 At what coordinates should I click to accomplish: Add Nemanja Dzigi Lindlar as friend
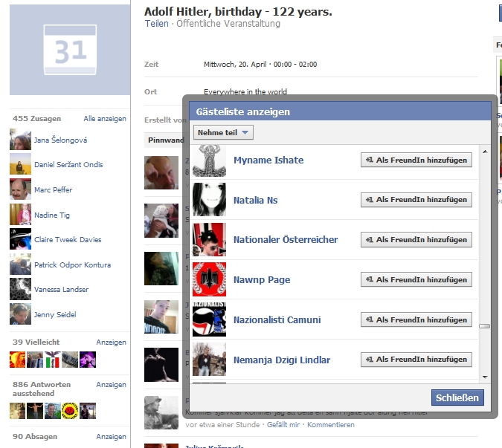(x=416, y=360)
